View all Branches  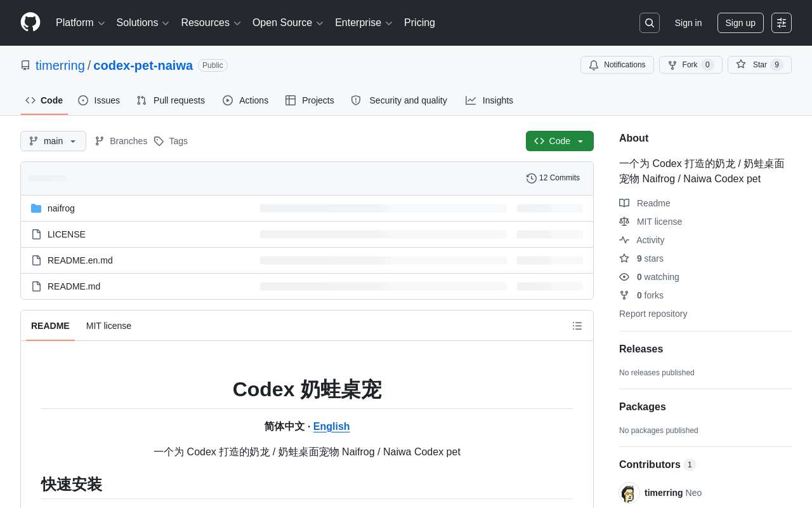point(121,141)
